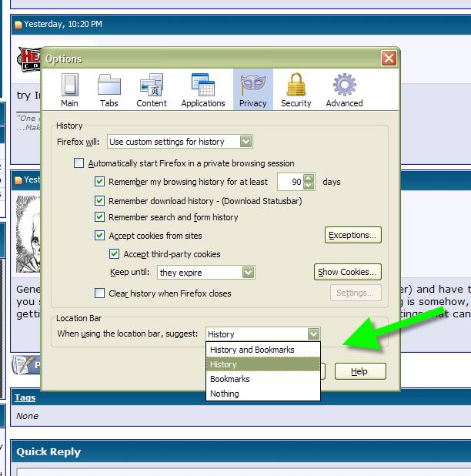Image resolution: width=471 pixels, height=476 pixels.
Task: Collapse the location bar suggest dropdown
Action: 313,334
